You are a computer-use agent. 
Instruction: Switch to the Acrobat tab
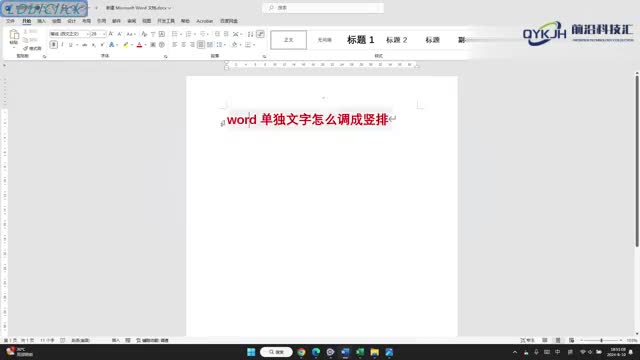click(x=204, y=21)
